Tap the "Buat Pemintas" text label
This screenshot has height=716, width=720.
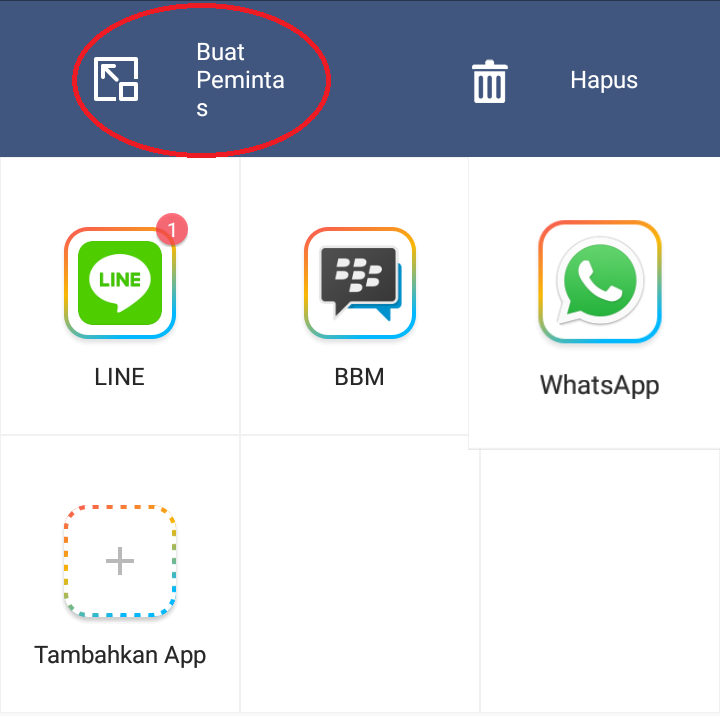[240, 79]
